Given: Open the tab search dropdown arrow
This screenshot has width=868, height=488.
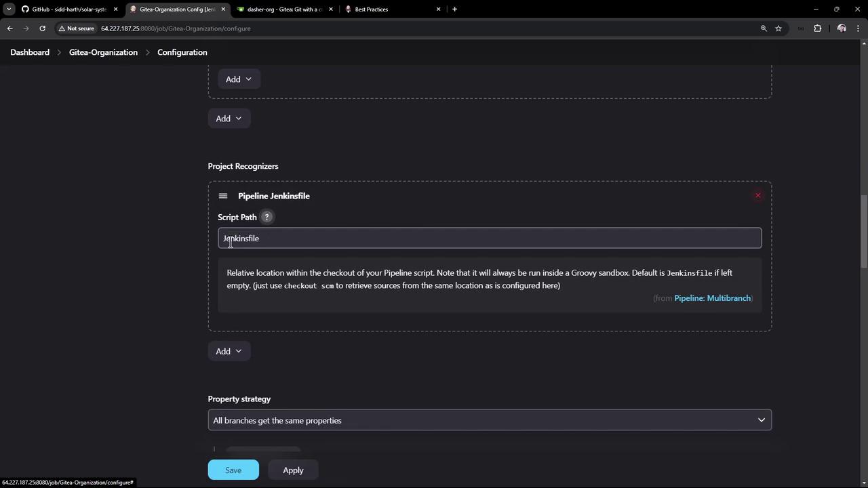Looking at the screenshot, I should click(x=9, y=9).
